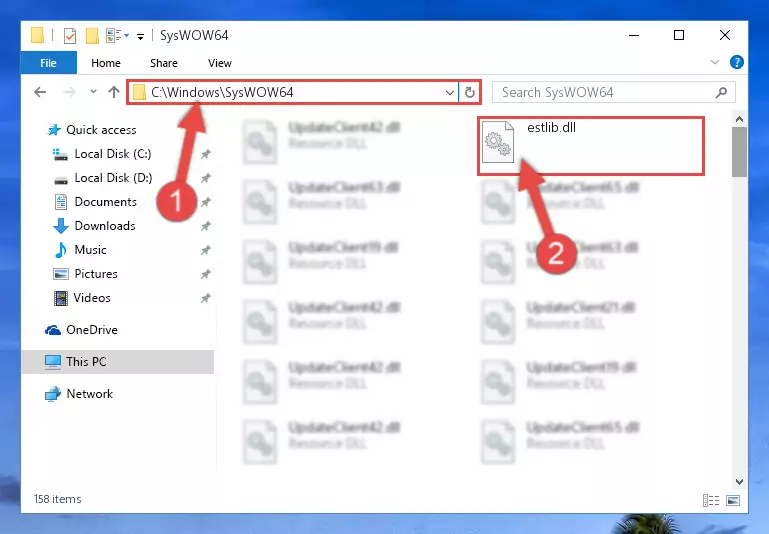Click the OneDrive cloud icon
769x534 pixels.
pos(53,330)
